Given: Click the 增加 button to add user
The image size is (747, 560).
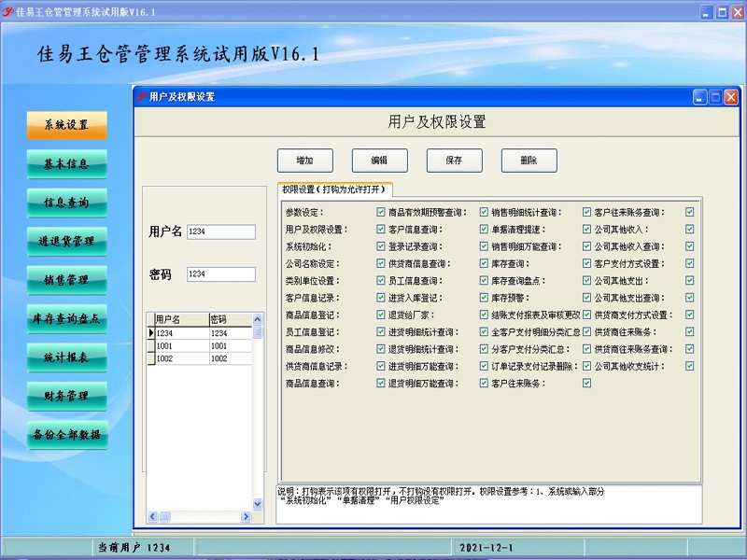Looking at the screenshot, I should tap(305, 161).
